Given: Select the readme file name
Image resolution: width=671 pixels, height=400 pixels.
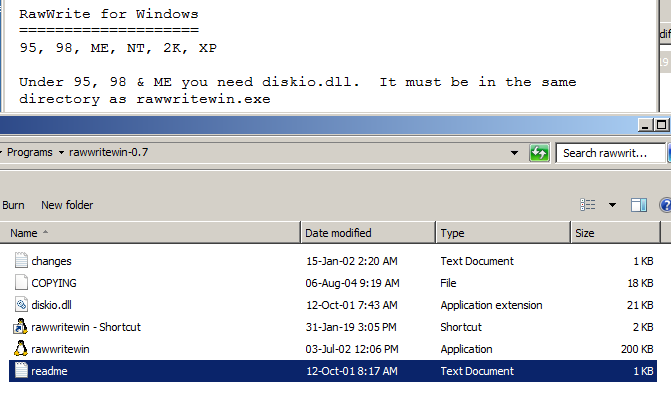Looking at the screenshot, I should pos(49,371).
